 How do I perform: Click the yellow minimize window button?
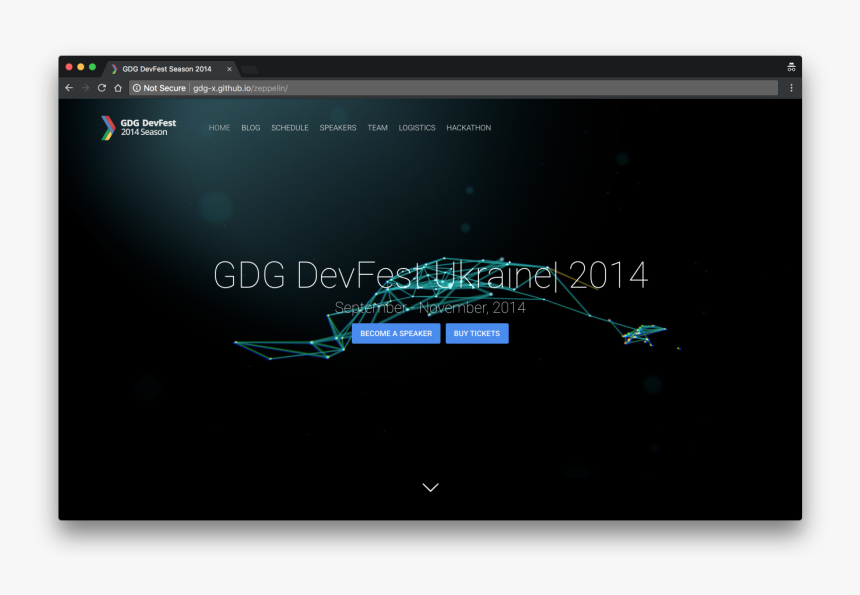(81, 67)
